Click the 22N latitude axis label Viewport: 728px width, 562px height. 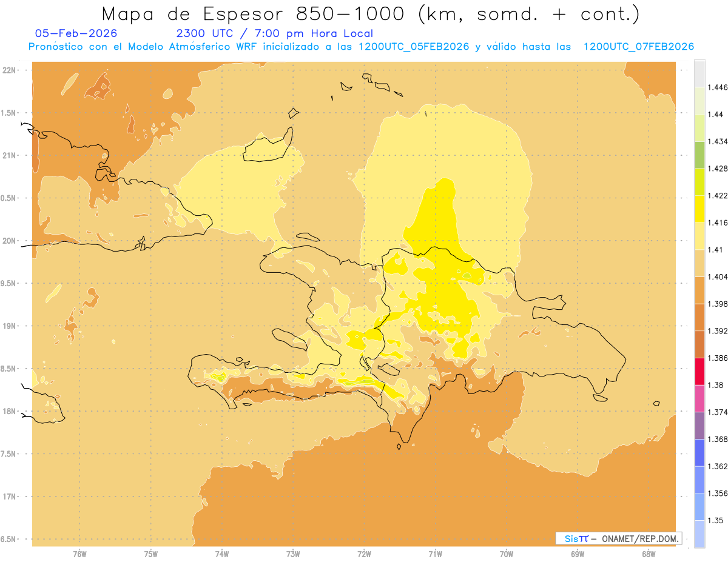[10, 70]
